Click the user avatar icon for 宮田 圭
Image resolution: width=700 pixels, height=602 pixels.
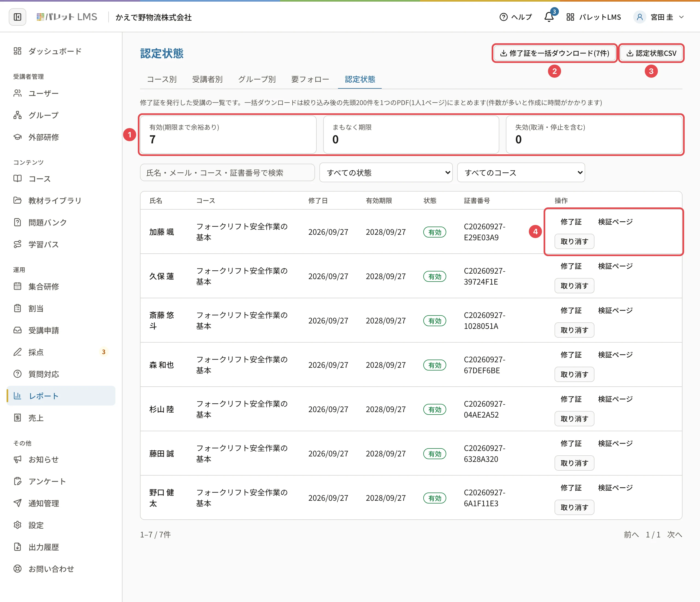pyautogui.click(x=640, y=17)
